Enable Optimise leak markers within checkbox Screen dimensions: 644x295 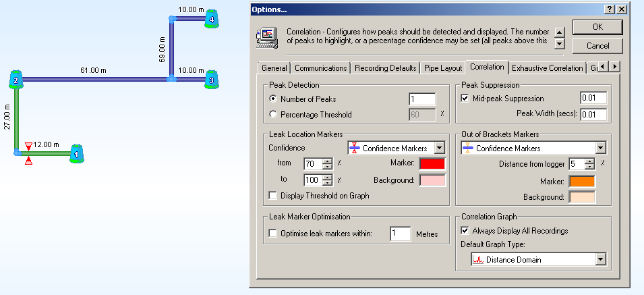pyautogui.click(x=272, y=234)
